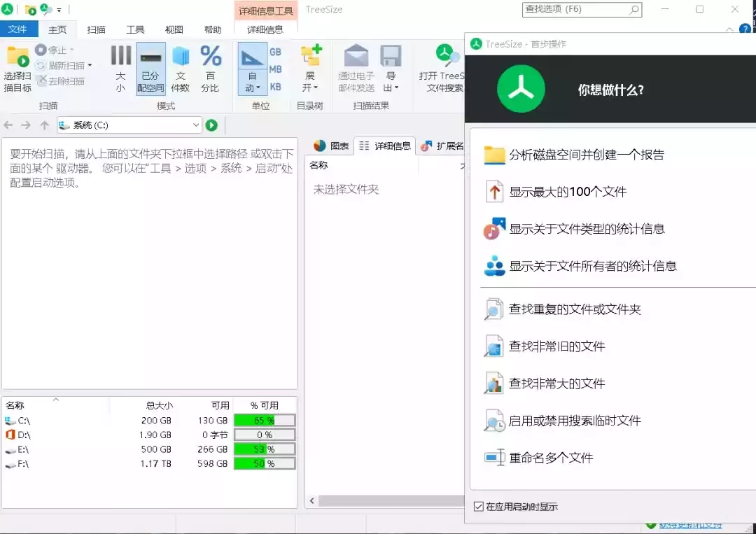The width and height of the screenshot is (756, 534).
Task: Open the Details (详细信息) context ribbon tab
Action: point(265,29)
